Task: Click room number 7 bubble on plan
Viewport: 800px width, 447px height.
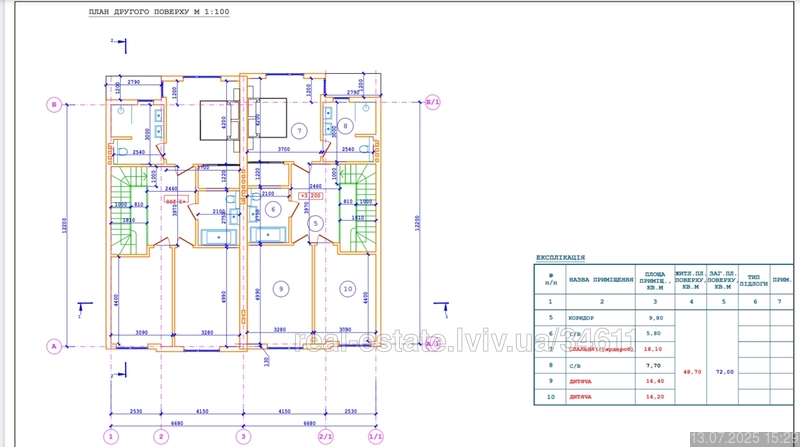Action: 297,131
